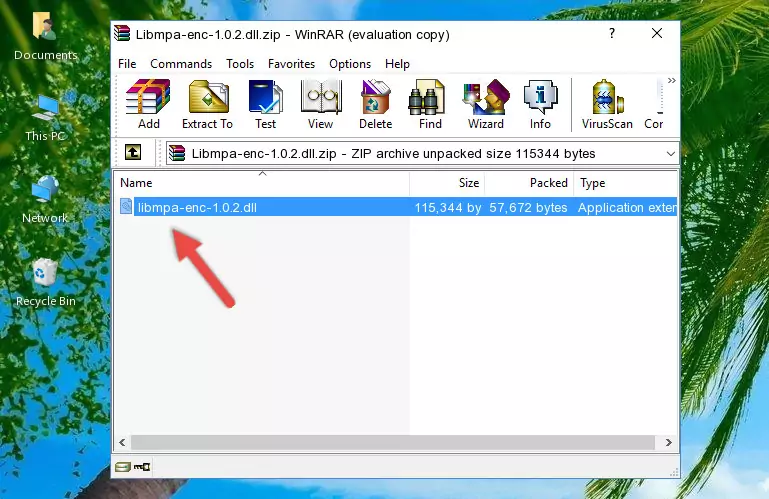Open the address bar path dropdown
Viewport: 769px width, 499px height.
(x=670, y=154)
